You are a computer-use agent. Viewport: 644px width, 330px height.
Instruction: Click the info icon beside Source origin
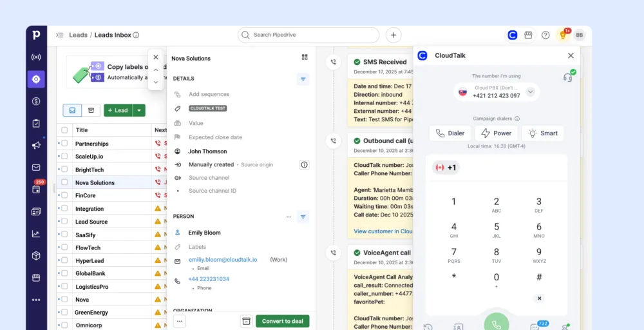[x=304, y=165]
